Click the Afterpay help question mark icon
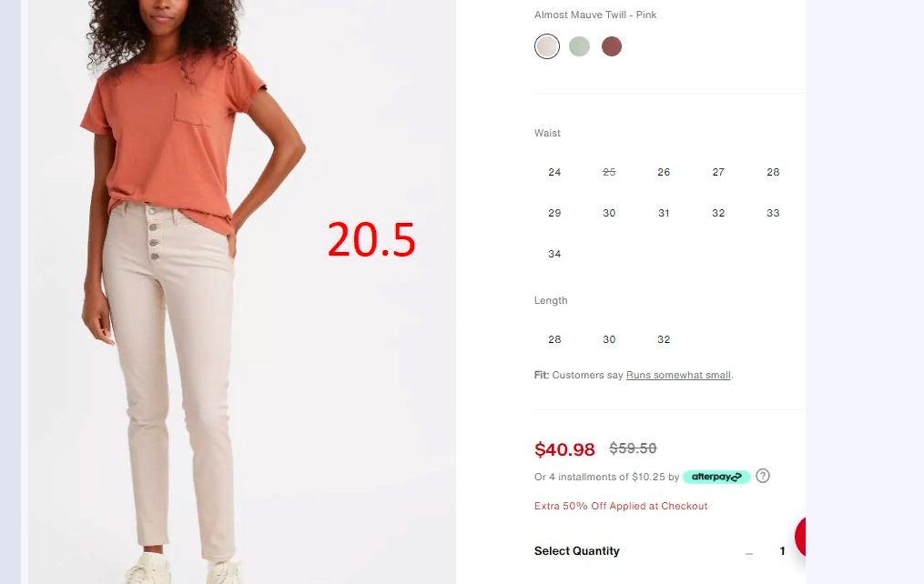 point(763,476)
